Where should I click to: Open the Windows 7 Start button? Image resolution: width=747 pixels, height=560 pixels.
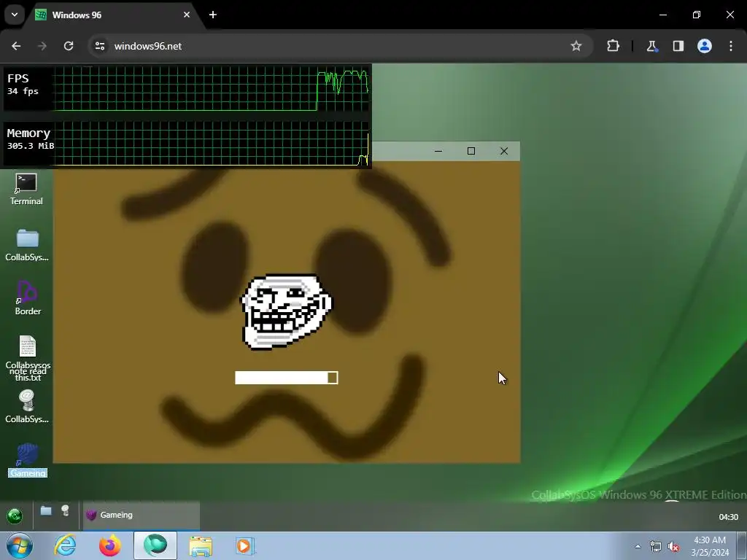(x=20, y=545)
